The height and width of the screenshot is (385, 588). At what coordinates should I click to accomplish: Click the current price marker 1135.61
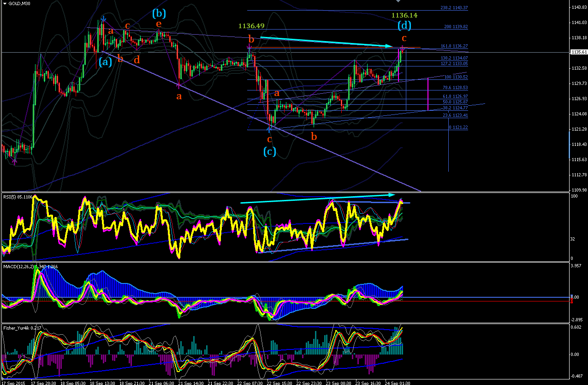(x=578, y=52)
